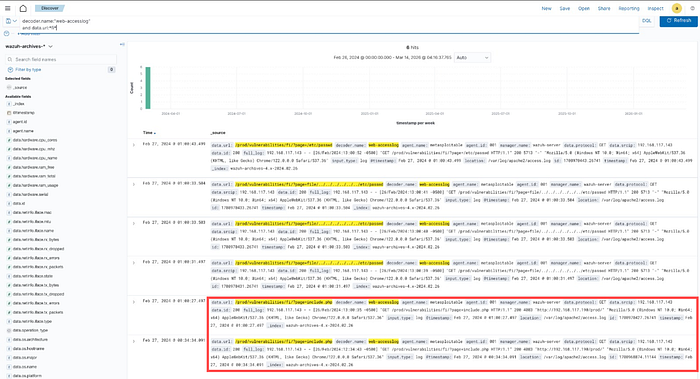Switch query language via DQL button
The height and width of the screenshot is (379, 700).
point(646,21)
